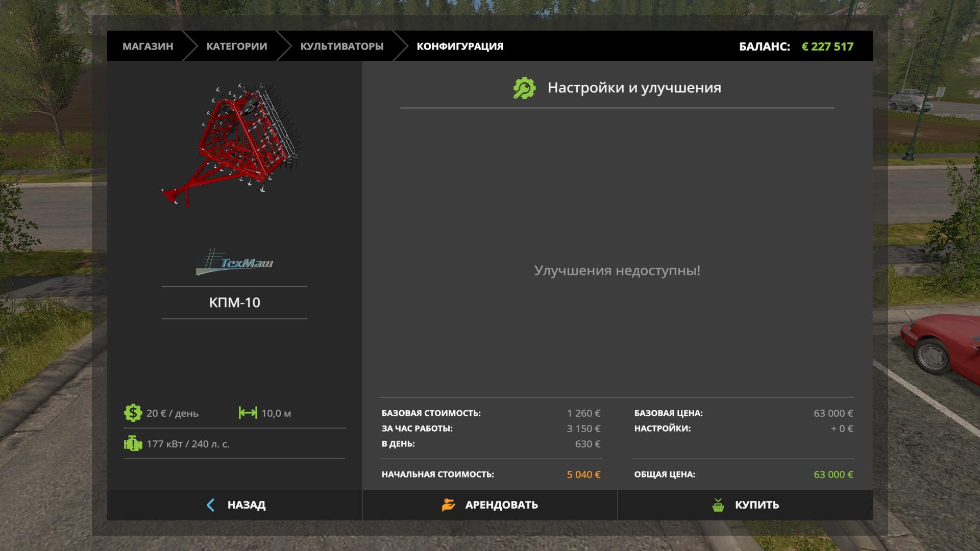Click the КПМ-10 model name
Viewport: 980px width, 551px height.
click(x=234, y=303)
